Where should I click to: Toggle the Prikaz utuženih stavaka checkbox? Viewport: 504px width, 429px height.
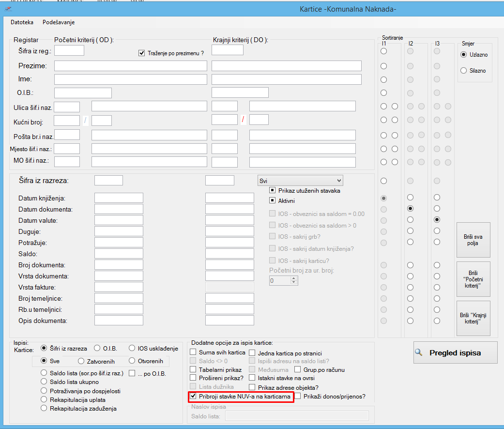[x=273, y=190]
